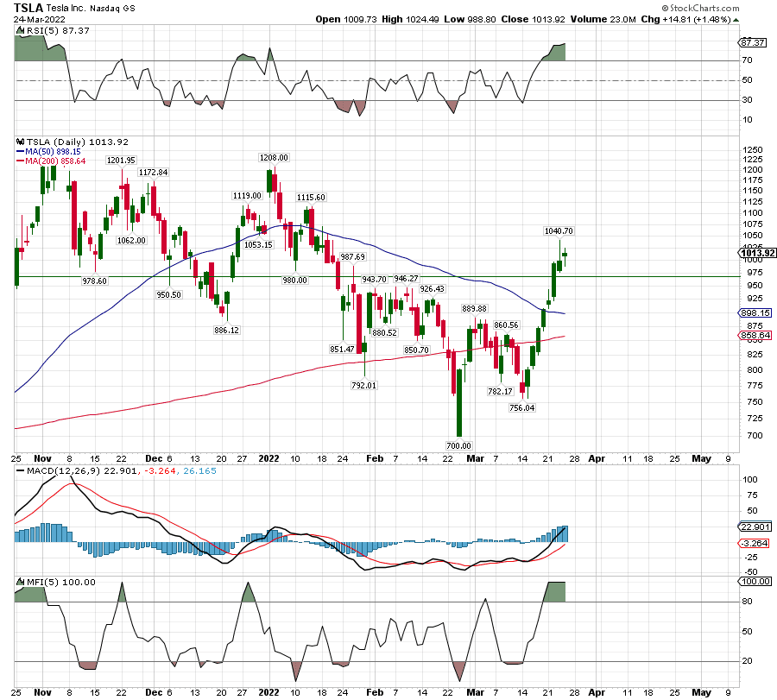The width and height of the screenshot is (777, 700).
Task: Click the MFI(5) indicator legend label
Action: (61, 582)
